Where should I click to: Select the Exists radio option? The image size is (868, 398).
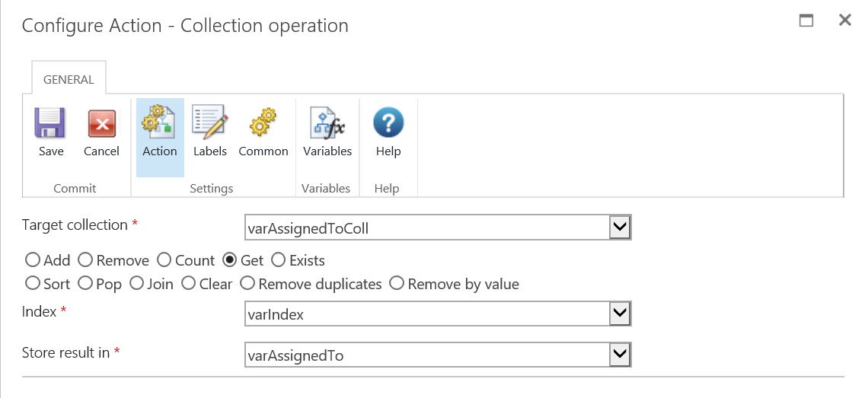pyautogui.click(x=278, y=260)
